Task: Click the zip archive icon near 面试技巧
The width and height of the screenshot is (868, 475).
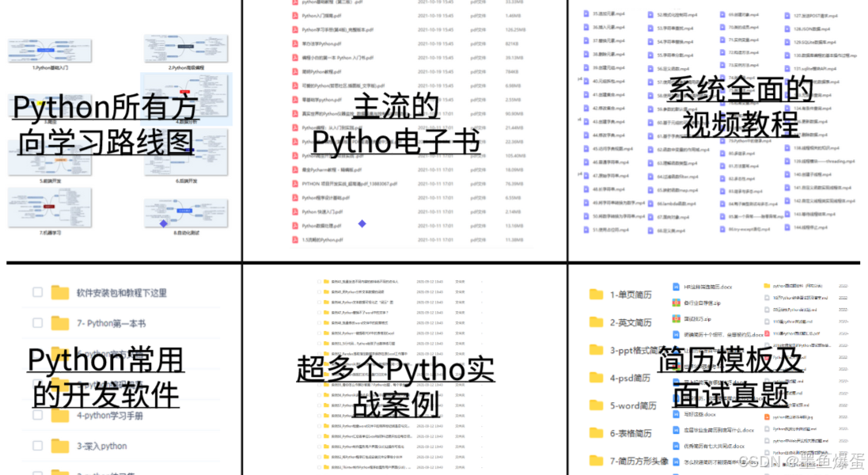Action: tap(675, 318)
